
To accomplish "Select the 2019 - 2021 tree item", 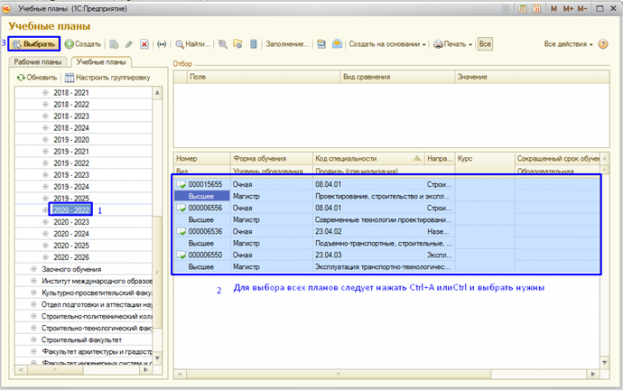I will tap(72, 151).
